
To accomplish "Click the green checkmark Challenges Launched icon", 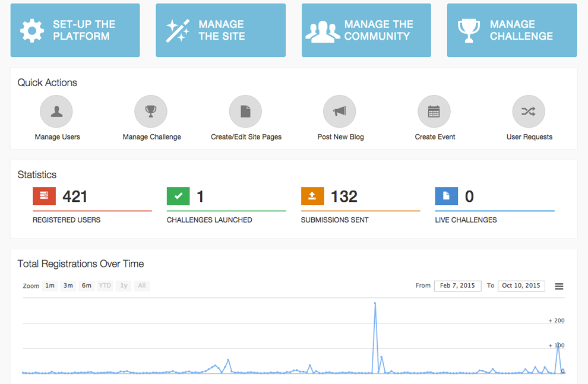I will 178,196.
